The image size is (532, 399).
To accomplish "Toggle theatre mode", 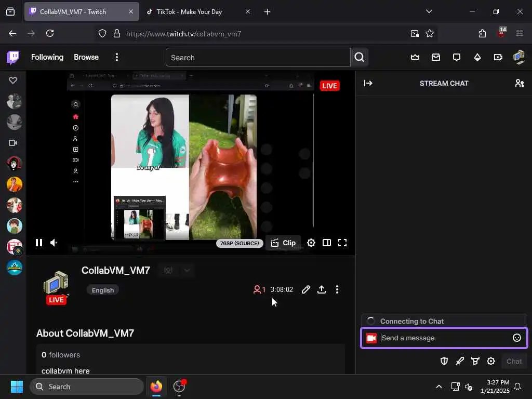I will pos(327,243).
